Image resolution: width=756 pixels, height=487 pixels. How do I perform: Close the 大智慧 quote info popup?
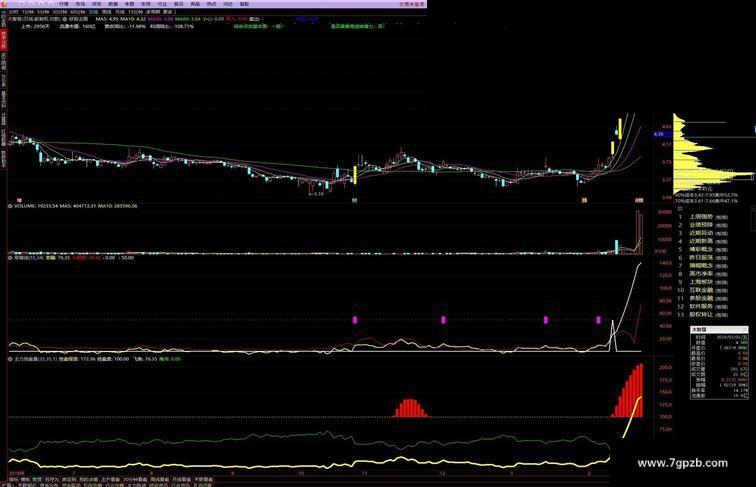pos(744,329)
